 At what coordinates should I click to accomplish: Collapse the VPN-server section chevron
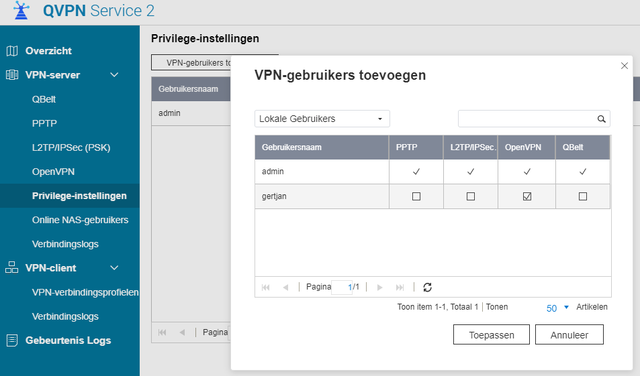point(114,75)
